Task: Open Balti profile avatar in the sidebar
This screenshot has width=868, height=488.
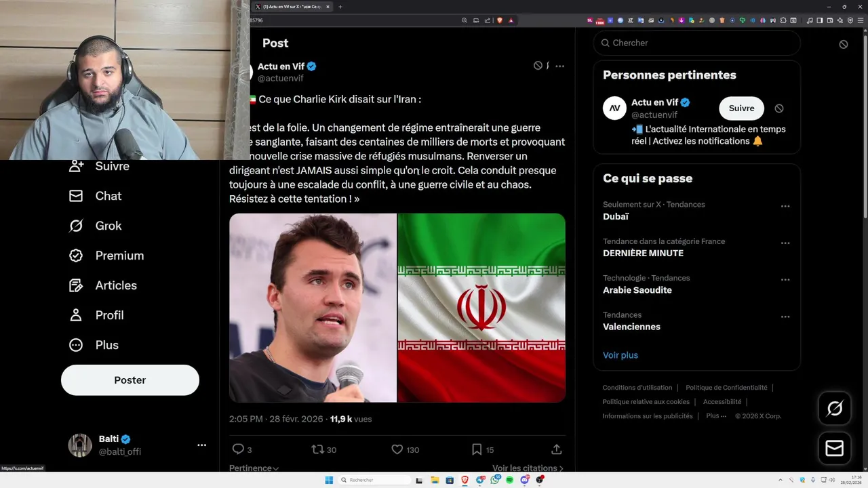Action: (80, 445)
